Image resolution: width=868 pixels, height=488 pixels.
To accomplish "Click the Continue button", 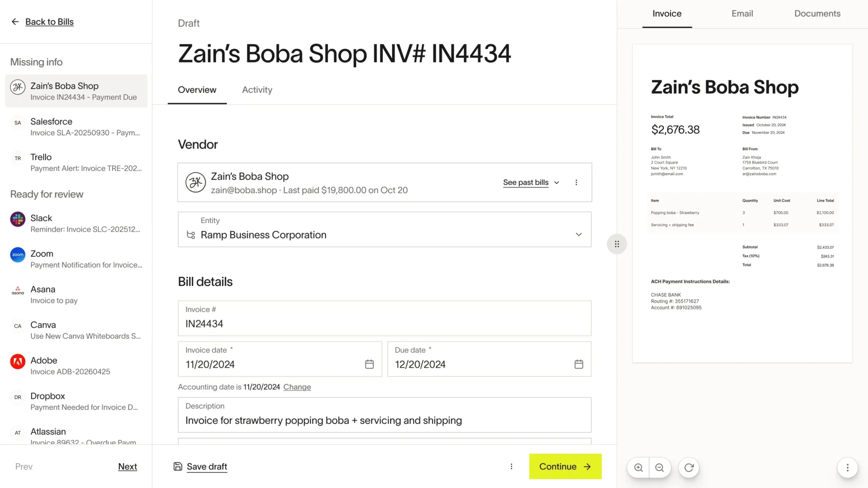I will pyautogui.click(x=565, y=466).
